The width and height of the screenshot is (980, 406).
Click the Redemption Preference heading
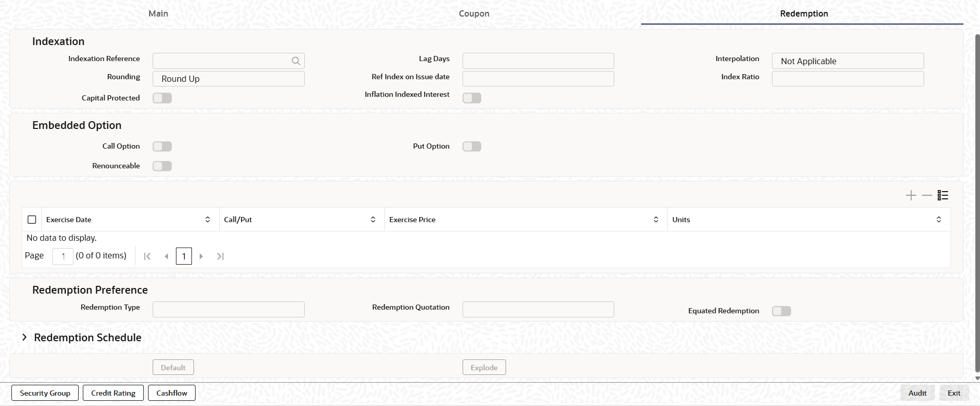90,290
